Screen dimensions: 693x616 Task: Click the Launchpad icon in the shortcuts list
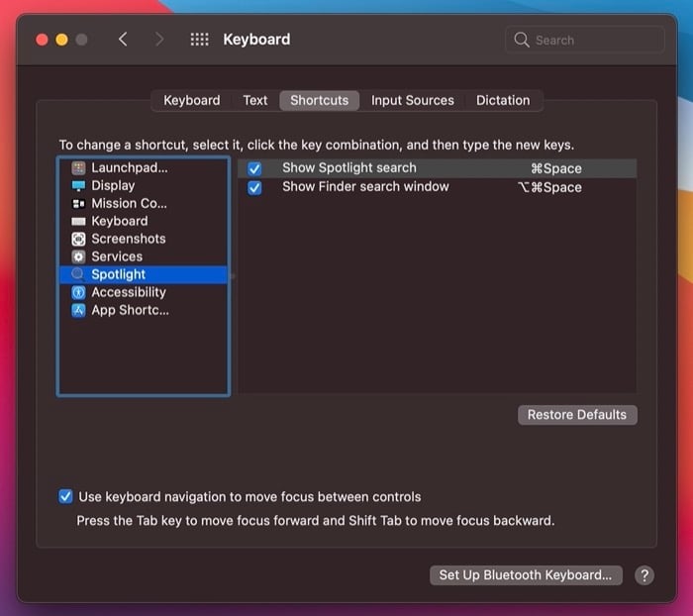(x=78, y=167)
